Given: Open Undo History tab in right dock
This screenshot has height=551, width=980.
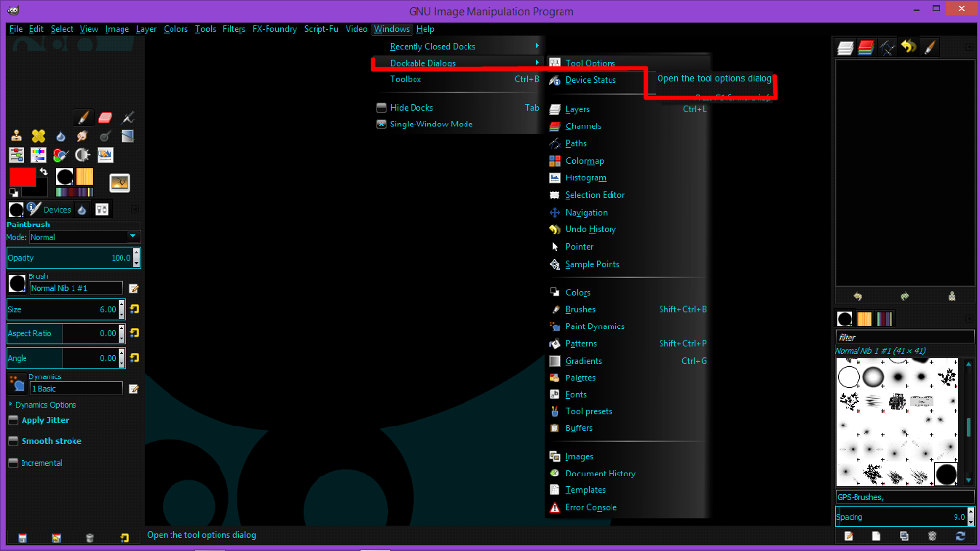Looking at the screenshot, I should (x=908, y=47).
